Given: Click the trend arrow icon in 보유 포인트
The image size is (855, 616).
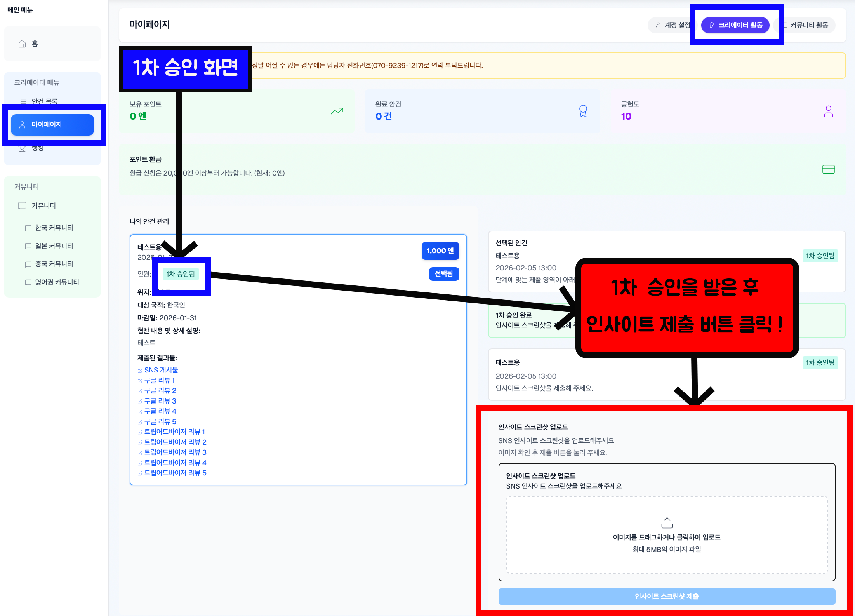Looking at the screenshot, I should tap(337, 111).
